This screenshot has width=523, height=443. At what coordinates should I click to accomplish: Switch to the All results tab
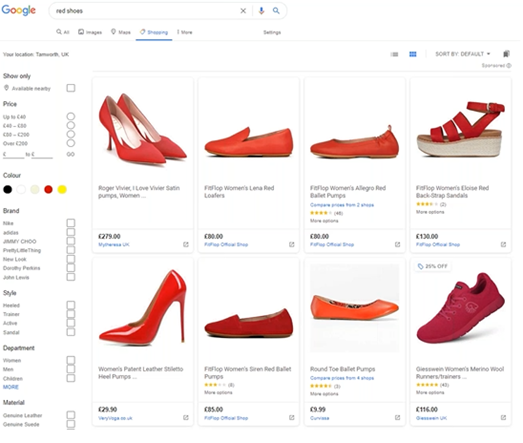pos(63,32)
